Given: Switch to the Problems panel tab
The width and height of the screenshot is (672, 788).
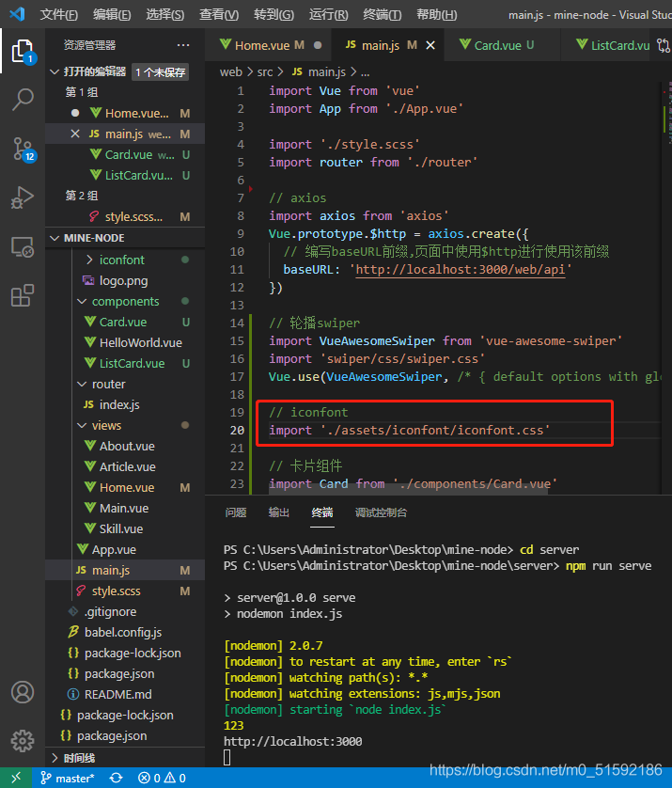Looking at the screenshot, I should click(x=236, y=512).
